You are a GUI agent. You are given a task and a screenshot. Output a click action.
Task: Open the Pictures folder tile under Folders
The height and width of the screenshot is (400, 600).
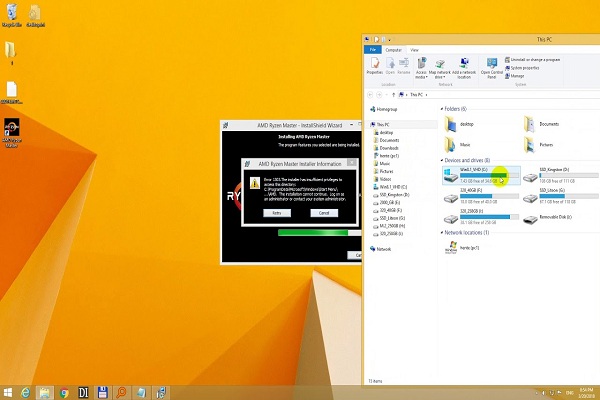[538, 145]
